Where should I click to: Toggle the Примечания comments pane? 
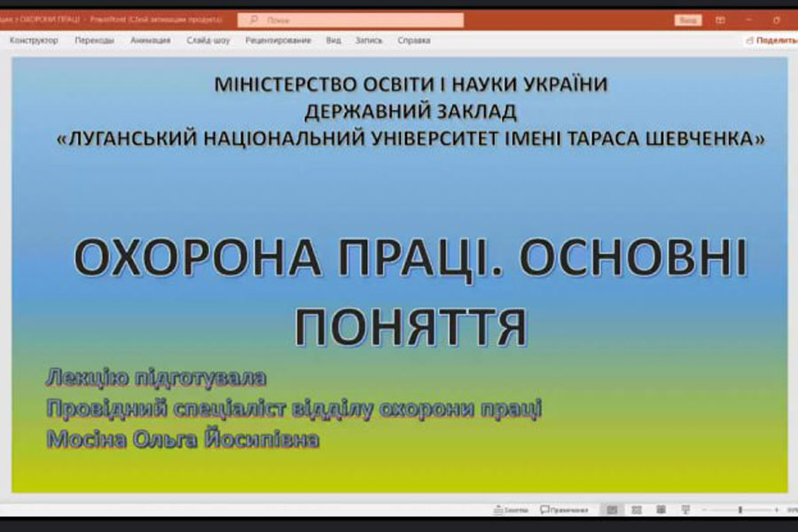coord(564,510)
